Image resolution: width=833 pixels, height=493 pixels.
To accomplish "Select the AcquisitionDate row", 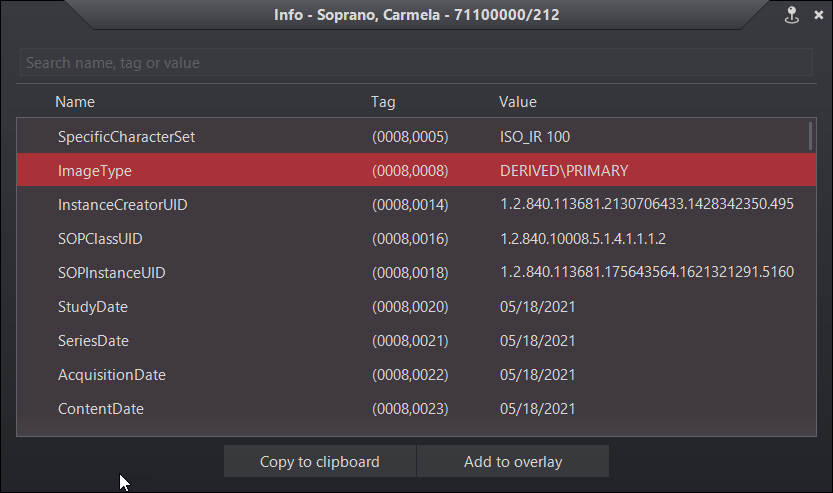I will (112, 375).
